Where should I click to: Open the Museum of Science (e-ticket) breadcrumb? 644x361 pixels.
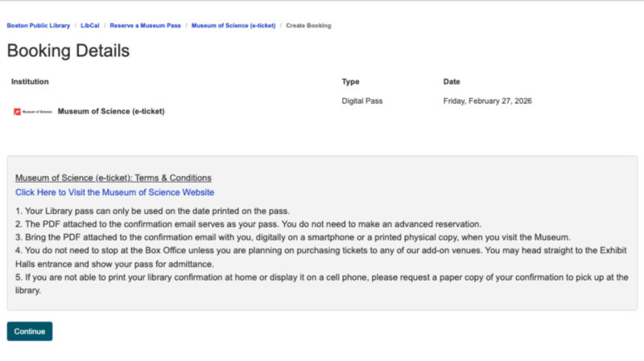point(233,26)
